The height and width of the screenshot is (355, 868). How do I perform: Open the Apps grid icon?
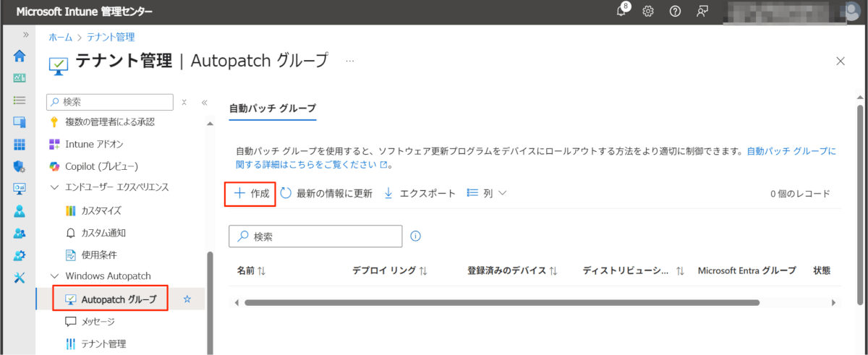pyautogui.click(x=20, y=145)
